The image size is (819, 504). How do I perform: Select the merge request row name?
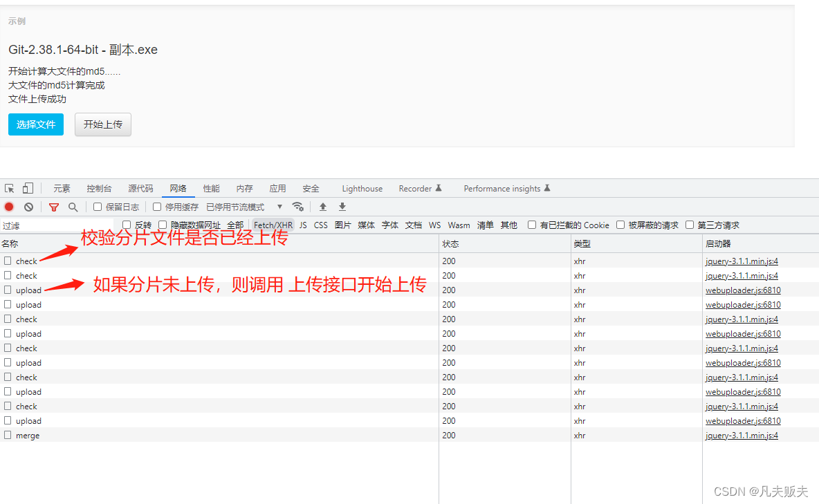coord(28,435)
